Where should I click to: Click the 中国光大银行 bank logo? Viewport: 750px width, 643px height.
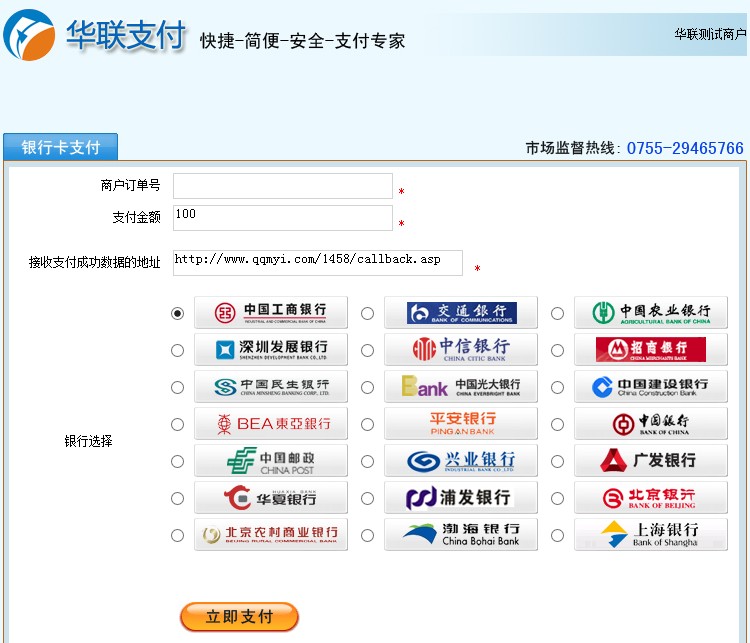pyautogui.click(x=461, y=387)
